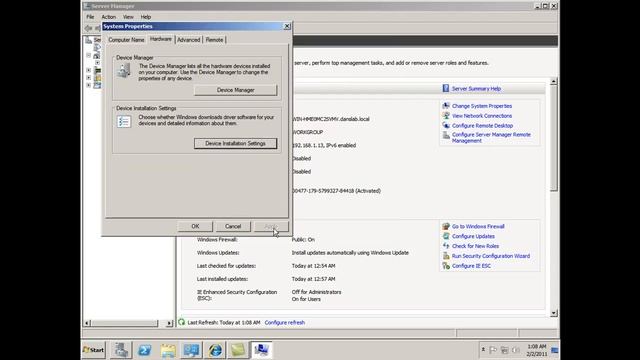
Task: Click the 'IPv6 enabled' address value
Action: tap(324, 145)
